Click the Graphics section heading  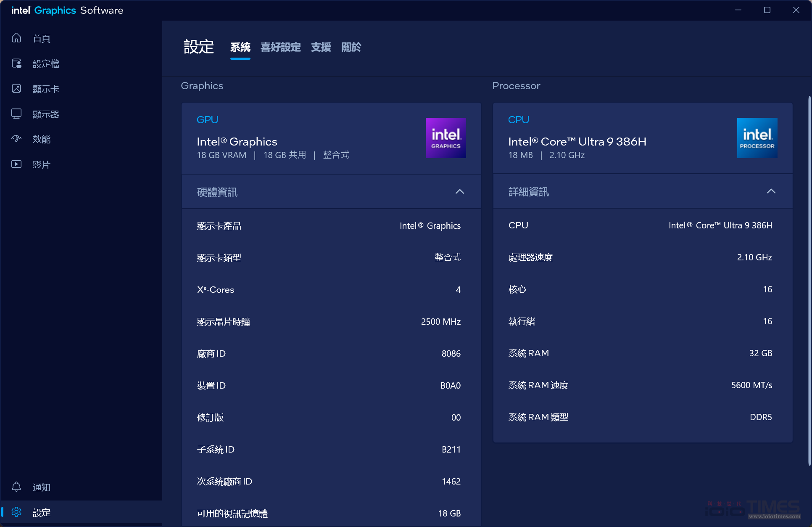click(x=202, y=86)
